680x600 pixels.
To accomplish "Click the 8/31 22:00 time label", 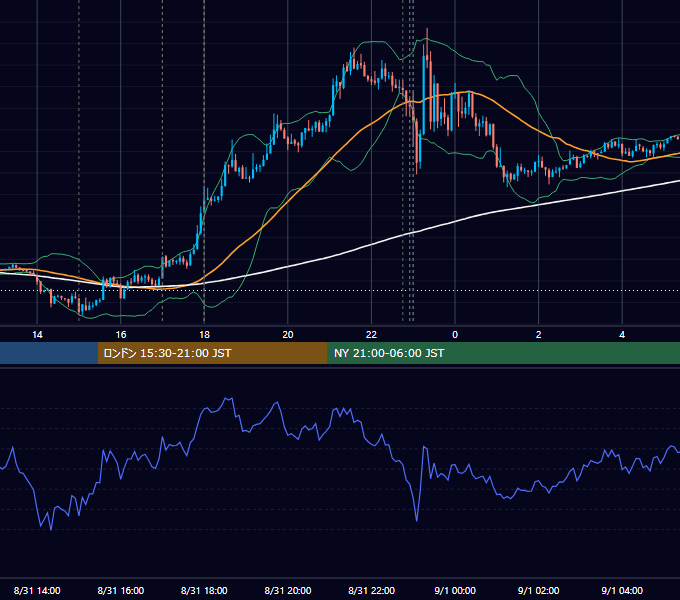I will coord(372,590).
